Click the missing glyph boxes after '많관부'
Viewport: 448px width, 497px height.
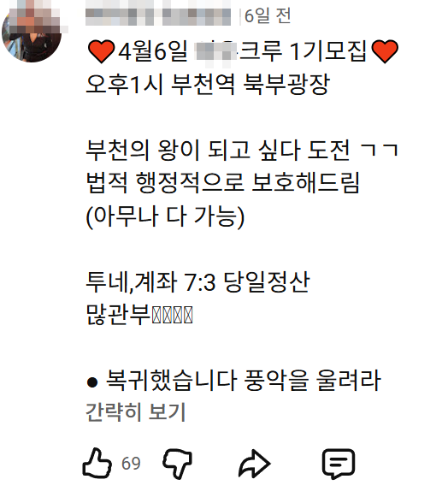(173, 315)
